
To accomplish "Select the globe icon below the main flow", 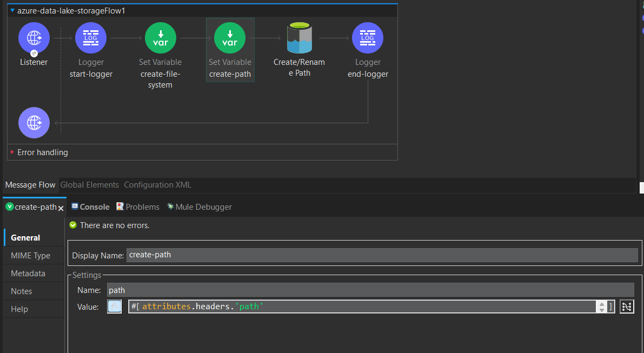I will point(34,122).
